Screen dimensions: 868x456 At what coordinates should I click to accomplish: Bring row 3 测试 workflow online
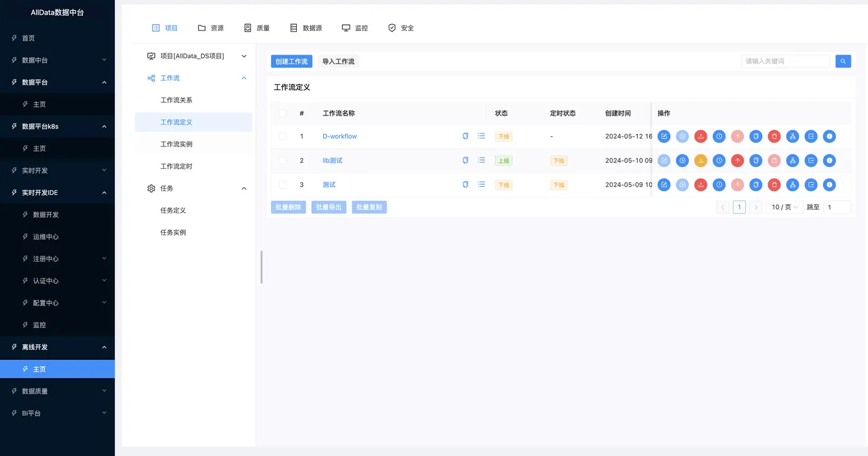(701, 185)
